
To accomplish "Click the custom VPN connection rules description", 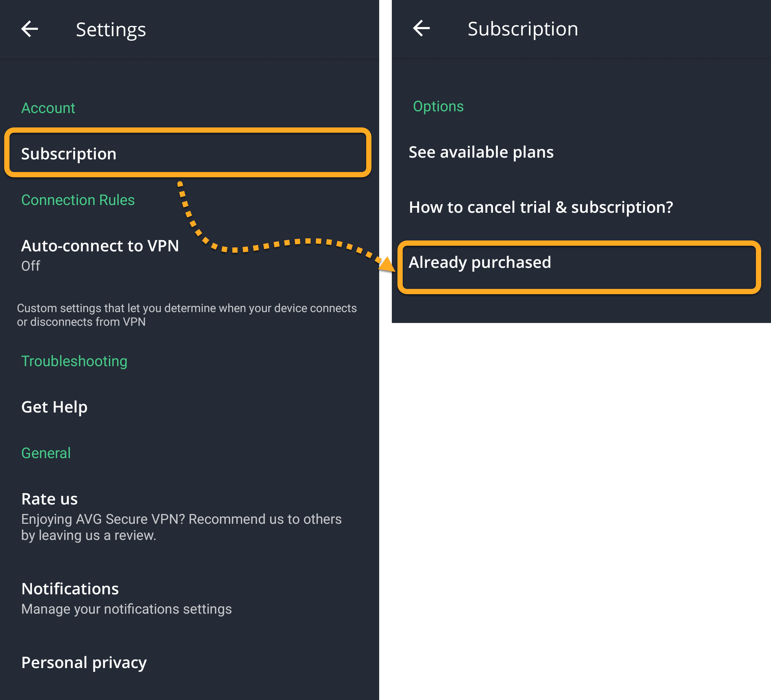I will tap(187, 315).
